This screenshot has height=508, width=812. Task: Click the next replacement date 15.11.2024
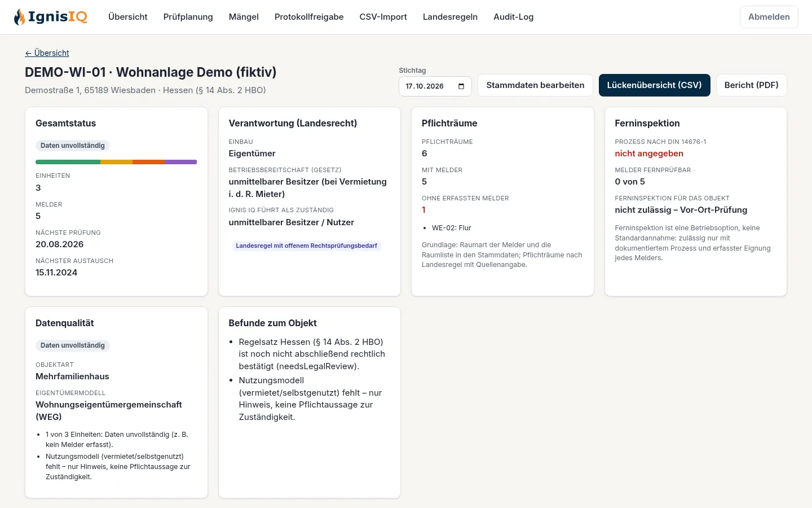(x=56, y=273)
